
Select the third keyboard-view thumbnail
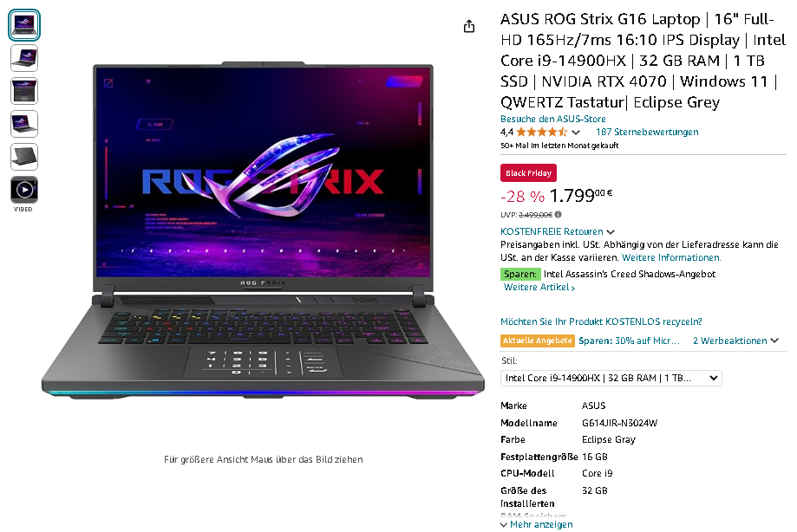[x=24, y=91]
